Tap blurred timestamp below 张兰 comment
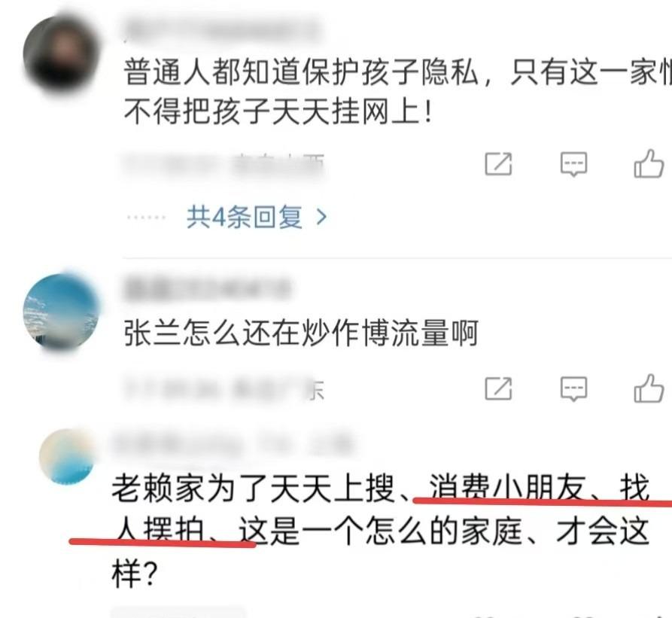The width and height of the screenshot is (672, 618). (x=223, y=390)
